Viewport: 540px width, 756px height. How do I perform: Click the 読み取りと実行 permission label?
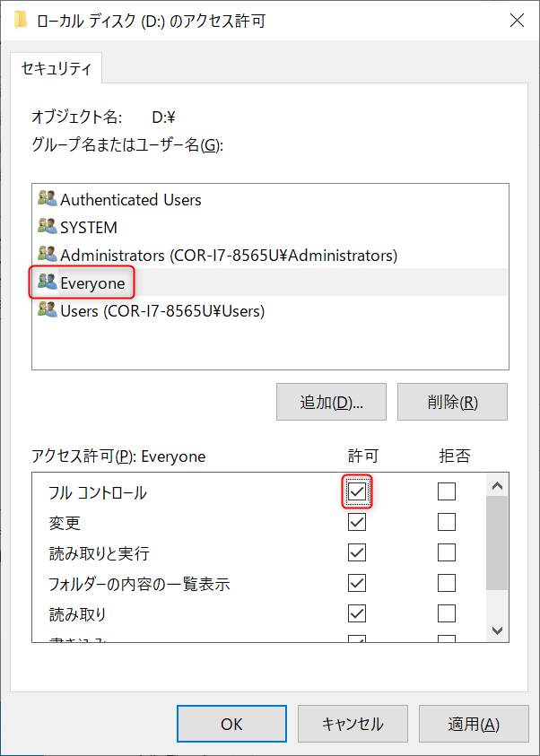point(99,553)
